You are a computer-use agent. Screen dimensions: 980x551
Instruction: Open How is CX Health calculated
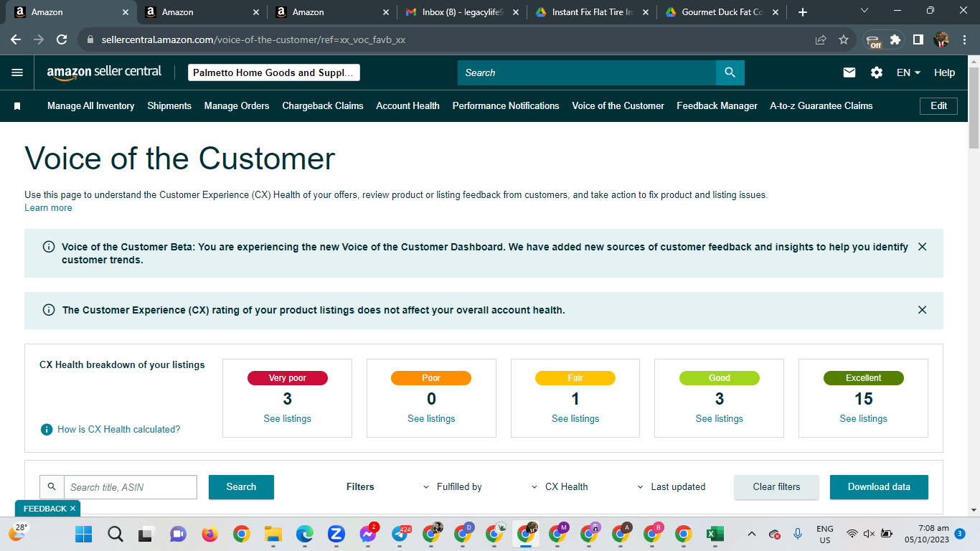tap(119, 429)
